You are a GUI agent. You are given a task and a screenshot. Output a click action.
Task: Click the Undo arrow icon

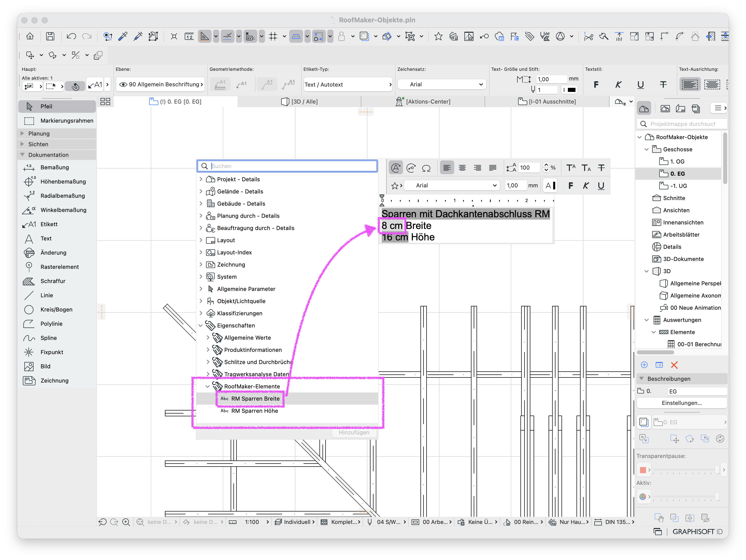click(71, 36)
